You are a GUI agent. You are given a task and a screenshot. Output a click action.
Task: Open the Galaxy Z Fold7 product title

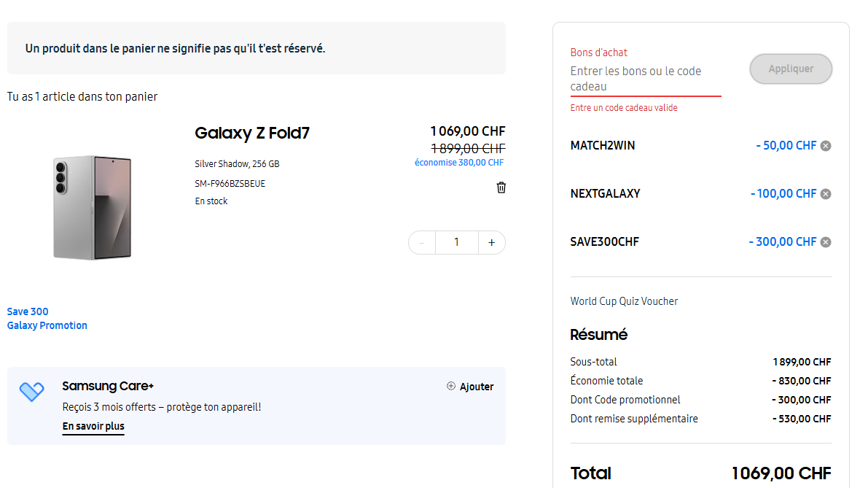(252, 133)
